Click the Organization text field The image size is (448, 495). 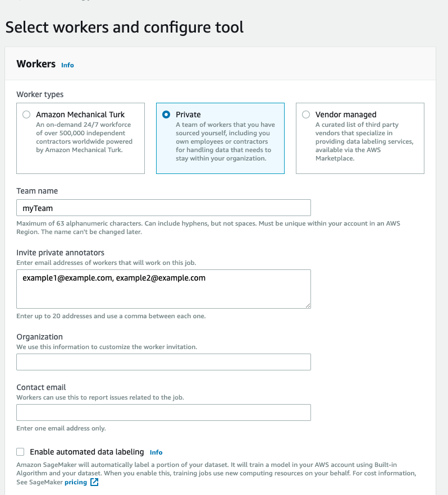pyautogui.click(x=163, y=362)
